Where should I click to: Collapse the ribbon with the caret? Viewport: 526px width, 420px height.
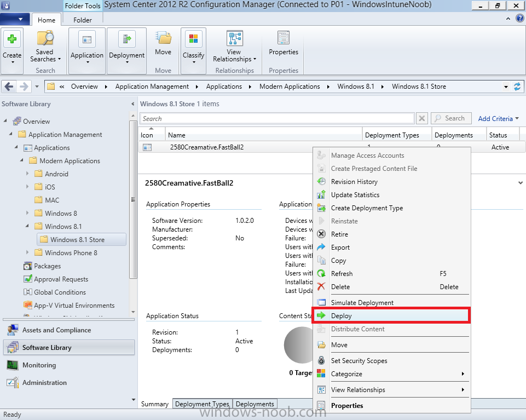point(508,19)
